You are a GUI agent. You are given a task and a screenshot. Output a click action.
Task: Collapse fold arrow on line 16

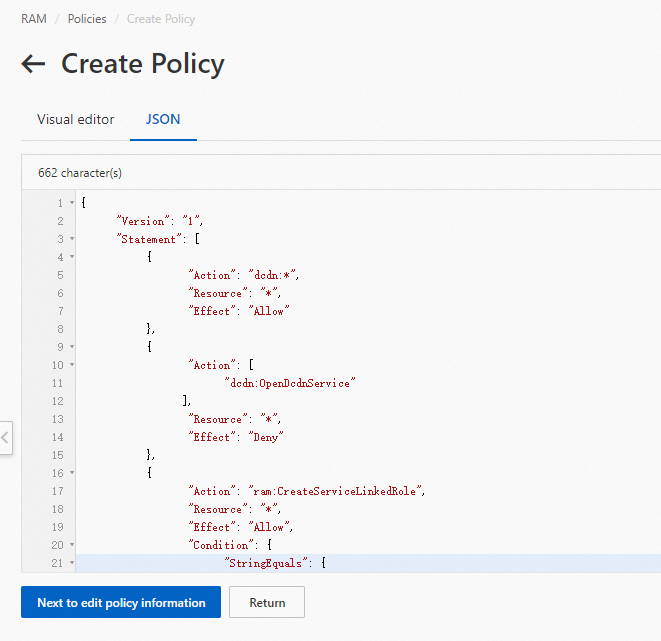coord(72,473)
